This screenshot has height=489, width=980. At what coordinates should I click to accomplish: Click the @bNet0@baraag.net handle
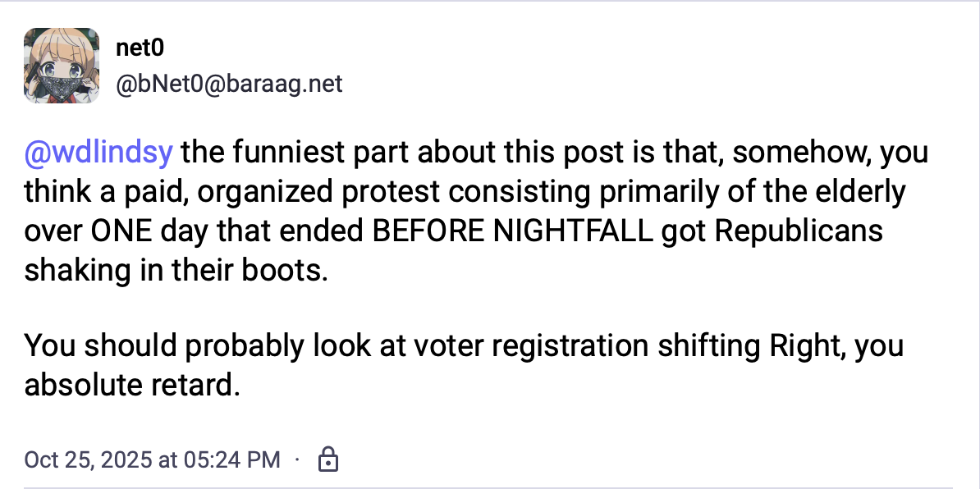pyautogui.click(x=230, y=84)
